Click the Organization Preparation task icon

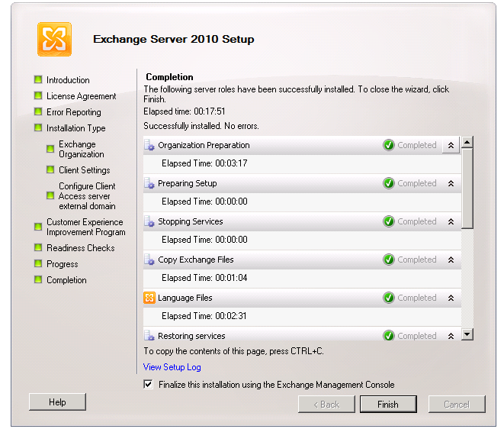tap(149, 145)
